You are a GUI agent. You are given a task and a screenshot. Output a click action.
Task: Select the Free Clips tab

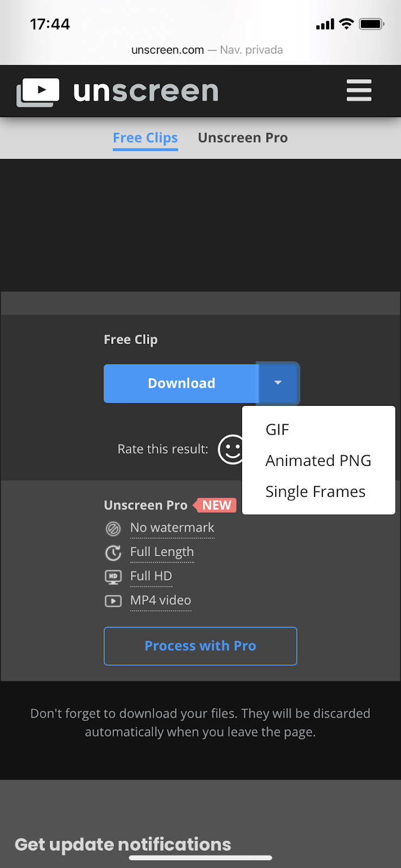(145, 137)
